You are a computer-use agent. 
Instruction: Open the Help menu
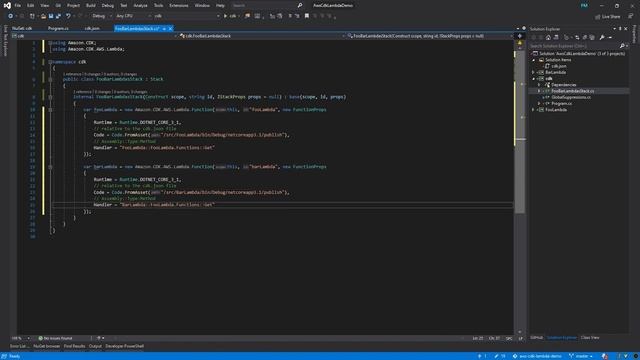(x=220, y=6)
